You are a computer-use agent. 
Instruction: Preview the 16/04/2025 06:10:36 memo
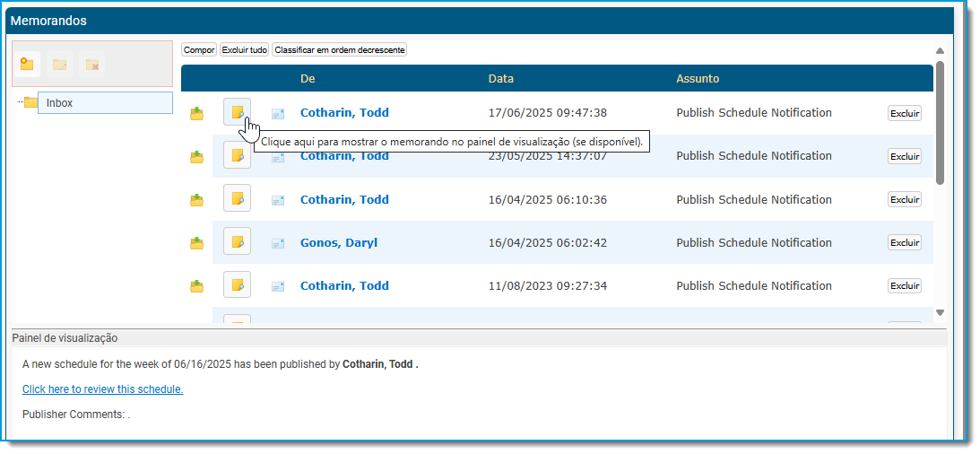[237, 198]
